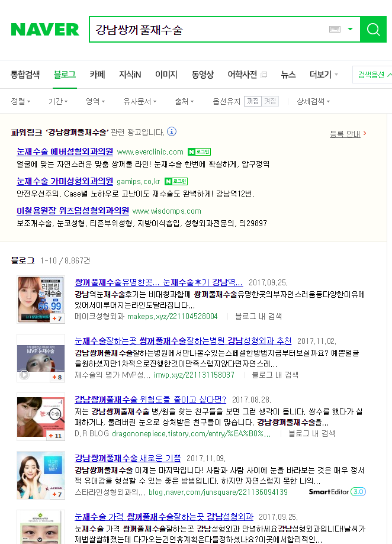Click Smart Editor 3.0 badge
This screenshot has height=544, width=392.
pyautogui.click(x=337, y=491)
